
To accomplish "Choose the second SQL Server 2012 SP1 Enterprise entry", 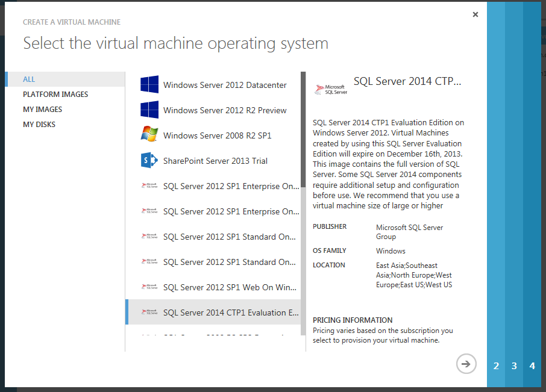I will (231, 211).
